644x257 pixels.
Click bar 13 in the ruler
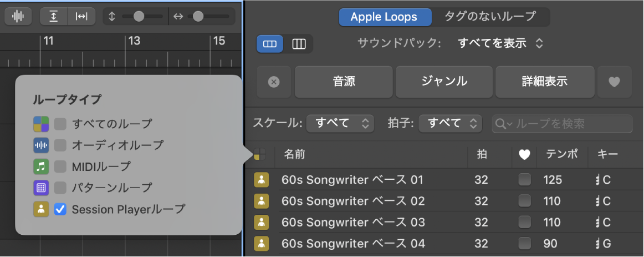134,41
